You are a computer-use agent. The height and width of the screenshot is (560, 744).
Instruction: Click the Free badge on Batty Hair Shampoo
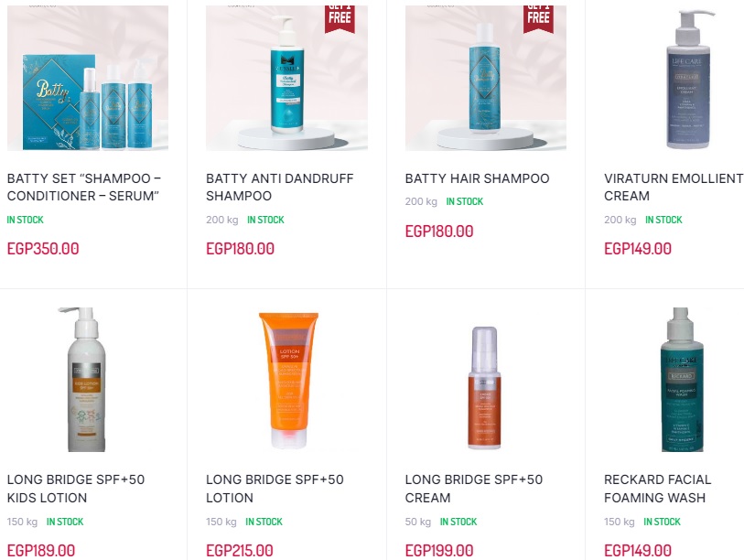[x=538, y=19]
